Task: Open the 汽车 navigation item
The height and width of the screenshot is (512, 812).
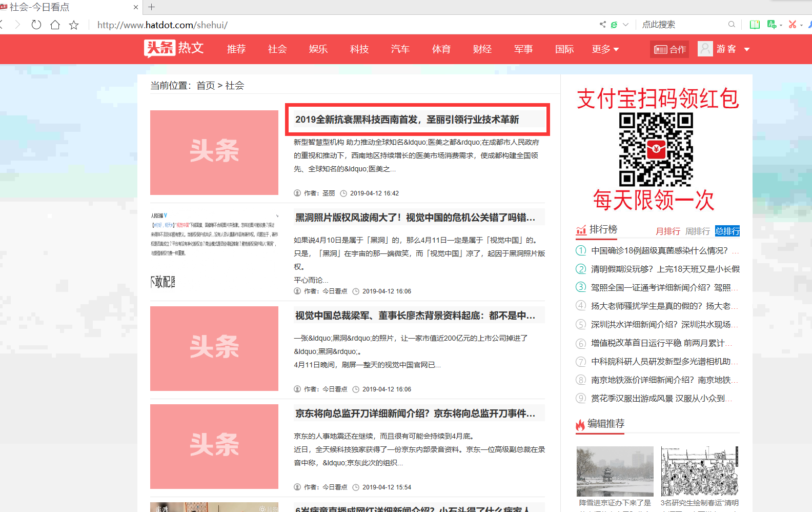Action: (400, 49)
